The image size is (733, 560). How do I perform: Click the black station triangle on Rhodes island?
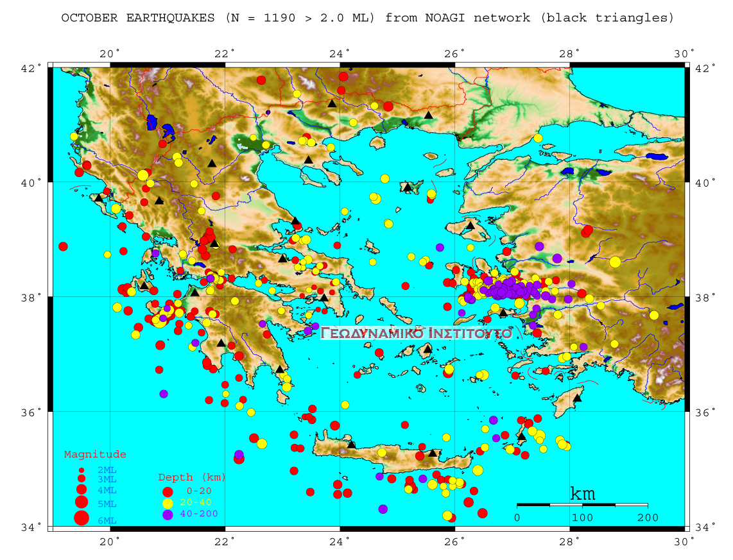click(x=577, y=398)
